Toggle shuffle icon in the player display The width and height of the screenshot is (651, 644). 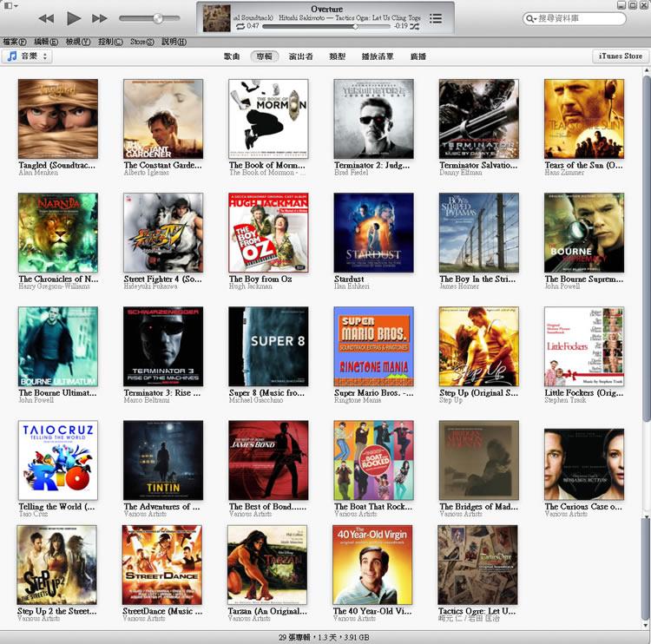click(415, 26)
